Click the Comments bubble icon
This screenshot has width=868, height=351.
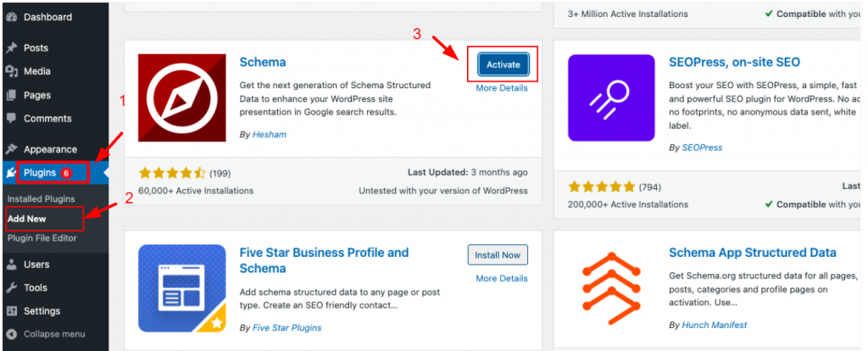tap(12, 119)
